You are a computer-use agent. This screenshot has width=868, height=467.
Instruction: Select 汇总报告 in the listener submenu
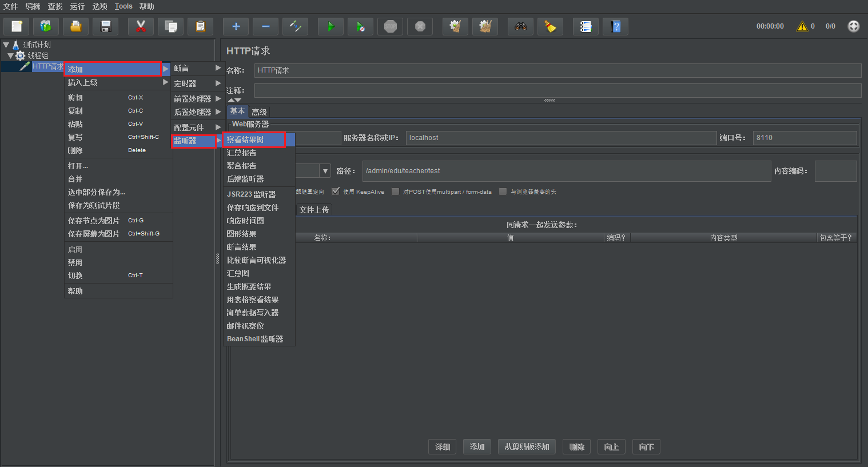258,153
